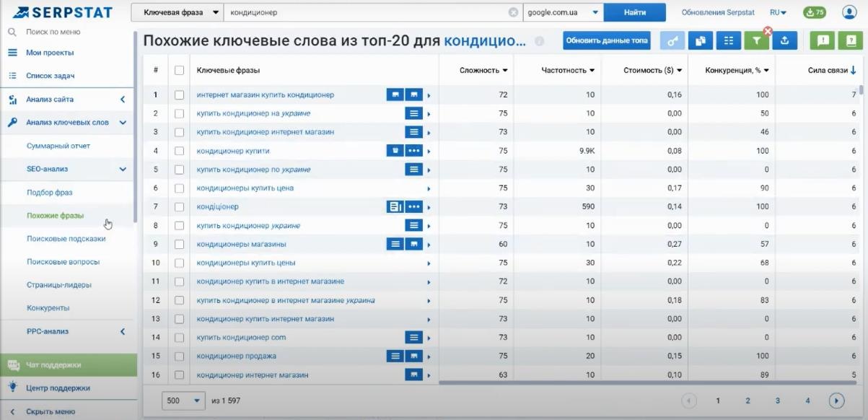Open the user profile avatar
This screenshot has width=868, height=420.
(x=849, y=12)
